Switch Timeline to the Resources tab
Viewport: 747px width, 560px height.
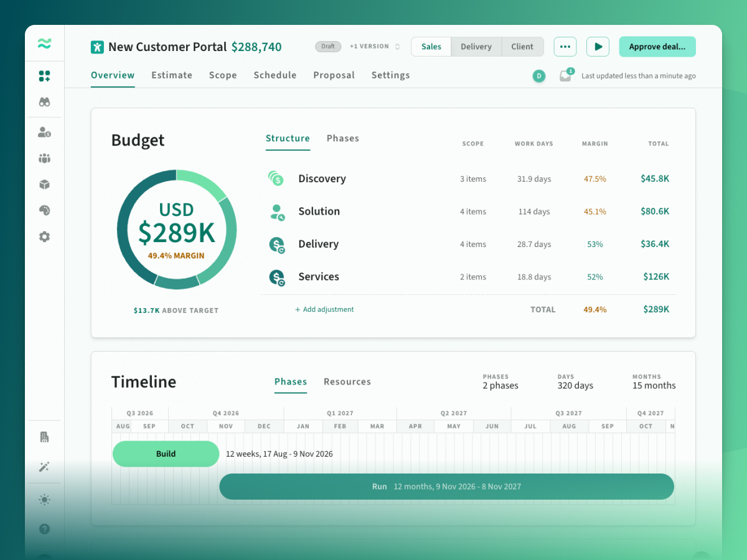pyautogui.click(x=347, y=381)
